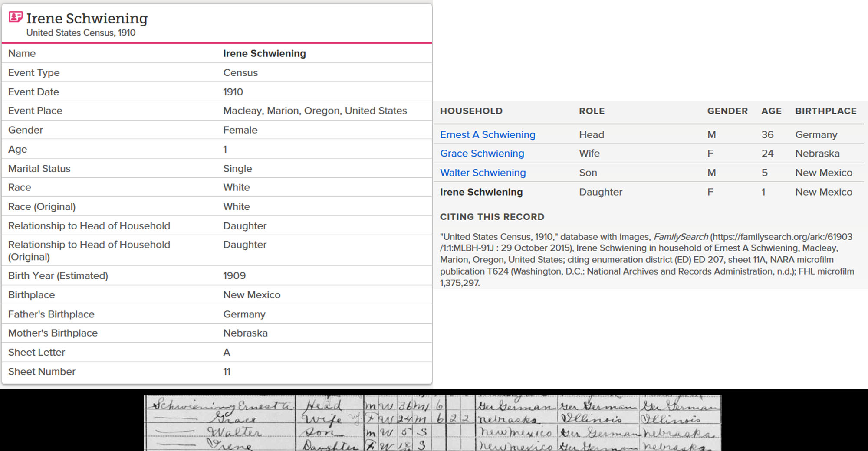This screenshot has height=451, width=868.
Task: Open Ernest A Schwiening household link
Action: point(487,134)
